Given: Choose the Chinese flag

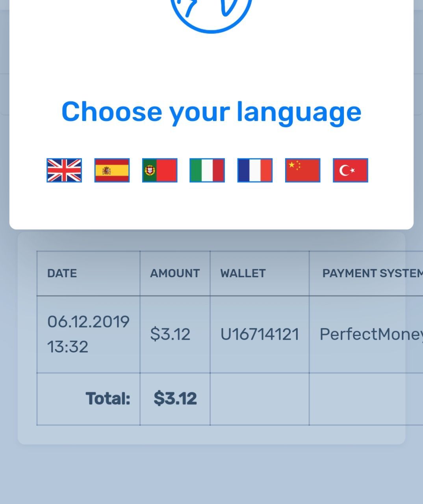Looking at the screenshot, I should [302, 170].
